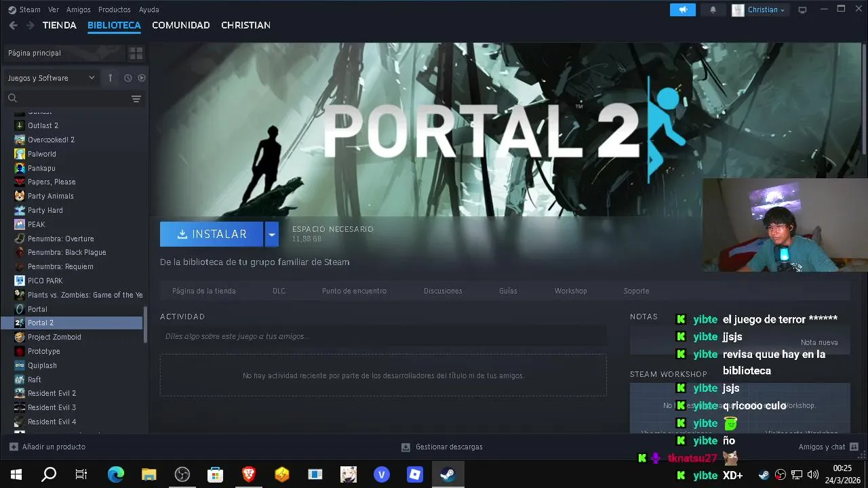868x488 pixels.
Task: Expand the install options dropdown arrow
Action: click(272, 234)
